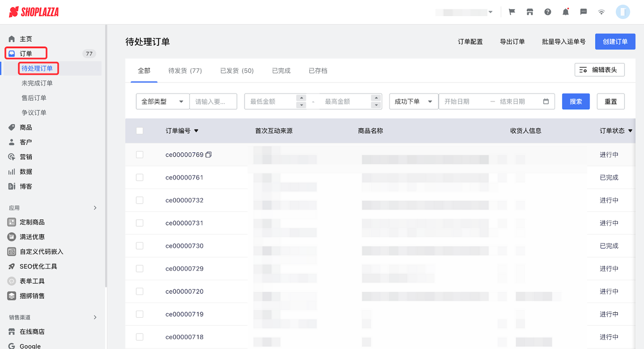
Task: Open the 成功下单 date type dropdown
Action: coord(413,101)
